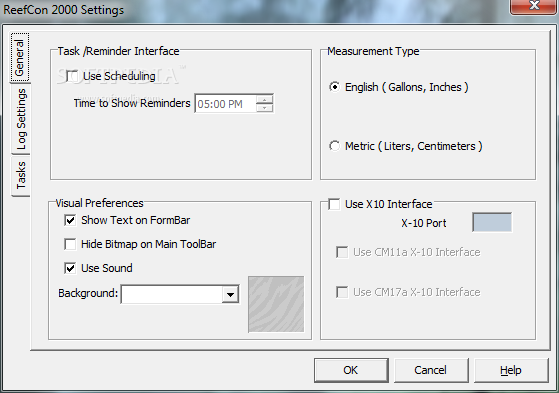This screenshot has height=393, width=559.
Task: Check Hide Bitmap on Main ToolBar
Action: 70,244
